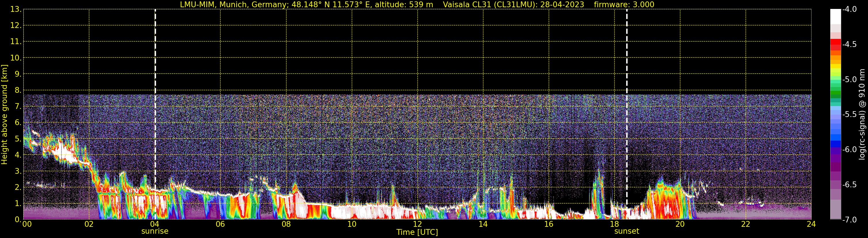Click the colorbar tick label '-4.0'
The height and width of the screenshot is (238, 868).
(850, 10)
